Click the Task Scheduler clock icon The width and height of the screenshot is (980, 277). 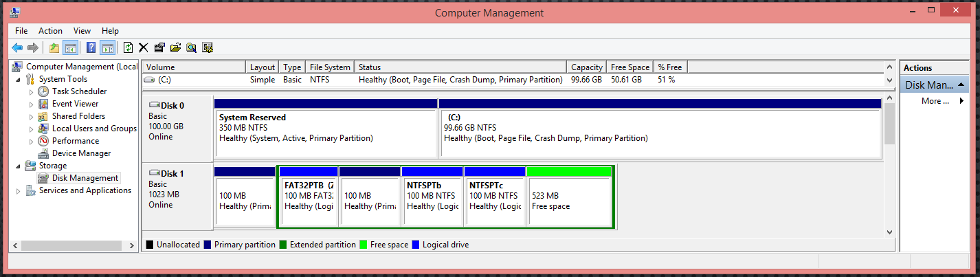pyautogui.click(x=43, y=91)
